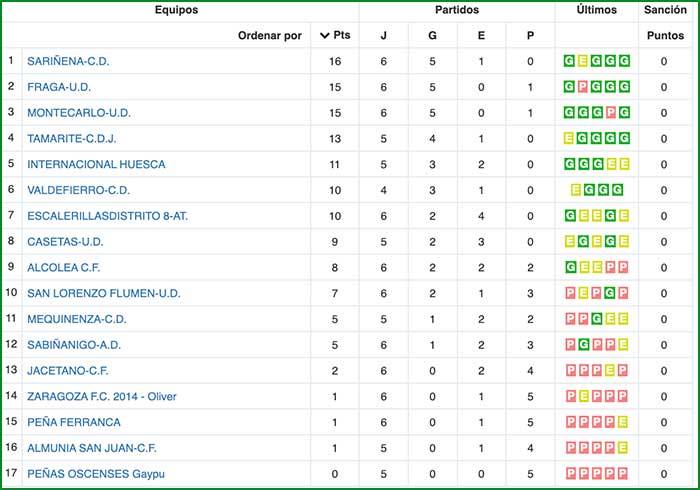Image resolution: width=700 pixels, height=490 pixels.
Task: Click the green G badge in ALCOLEA C.F. row
Action: pos(569,267)
